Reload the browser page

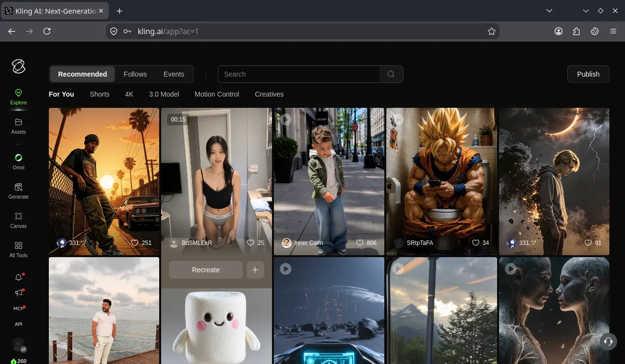[47, 31]
